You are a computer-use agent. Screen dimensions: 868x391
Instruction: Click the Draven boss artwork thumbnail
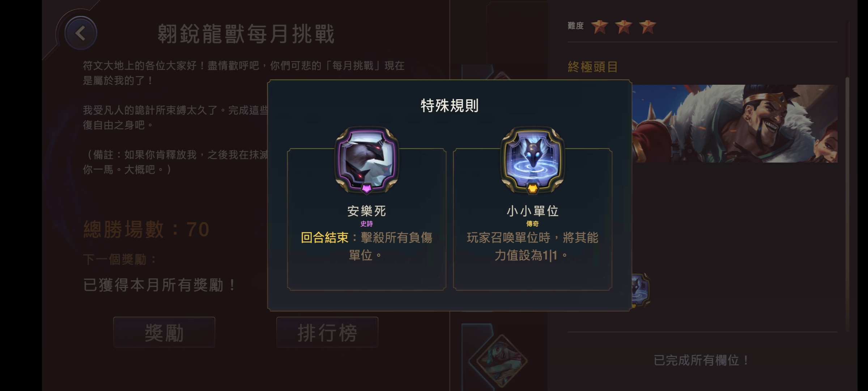(x=735, y=123)
